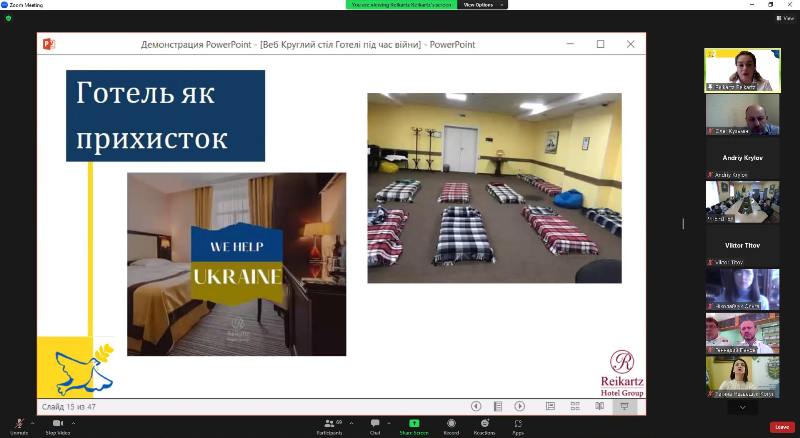Image resolution: width=800 pixels, height=438 pixels.
Task: Open the View Options dropdown at top
Action: point(483,5)
